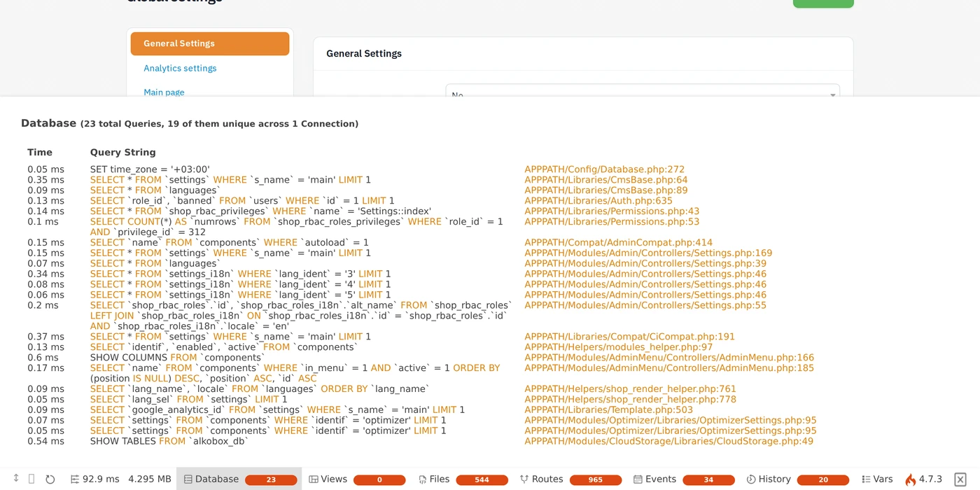Open APPPATH/Libraries/Permissions.php:43 link

pyautogui.click(x=612, y=211)
